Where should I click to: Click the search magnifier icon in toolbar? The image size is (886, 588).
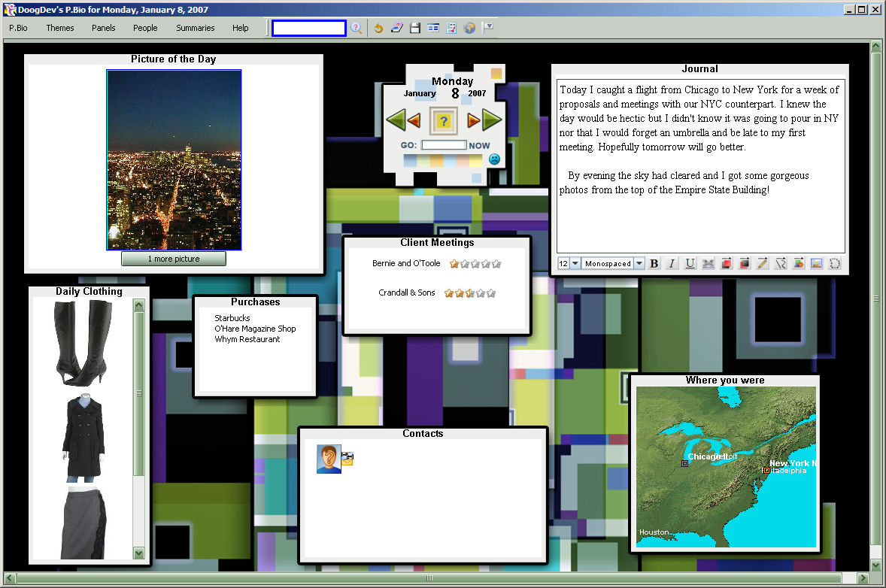click(357, 28)
